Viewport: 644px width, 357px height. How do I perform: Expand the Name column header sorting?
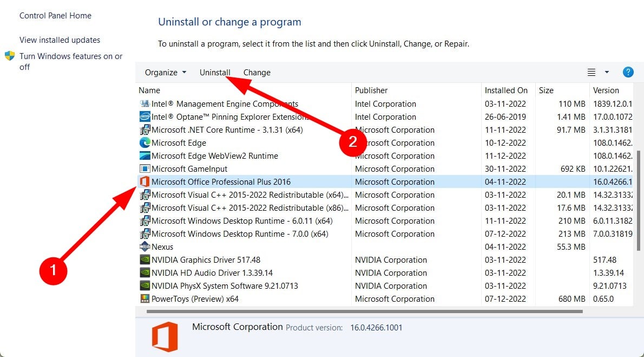(x=149, y=90)
